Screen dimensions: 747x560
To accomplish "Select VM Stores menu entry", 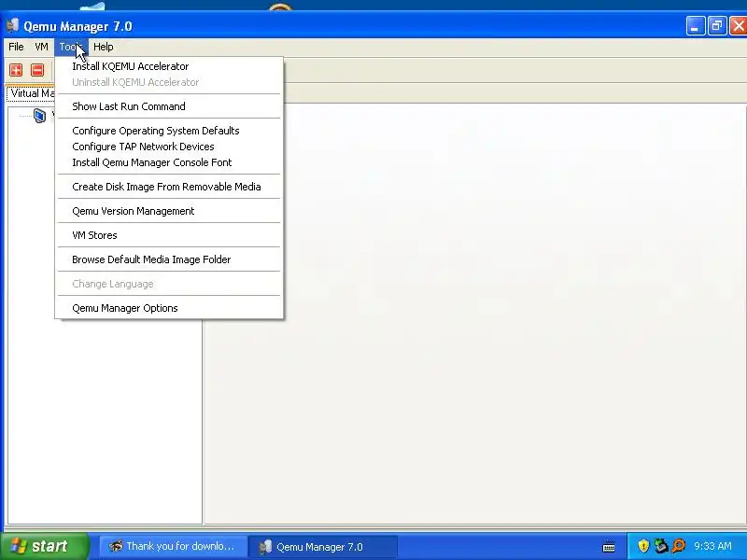I will pyautogui.click(x=169, y=235).
